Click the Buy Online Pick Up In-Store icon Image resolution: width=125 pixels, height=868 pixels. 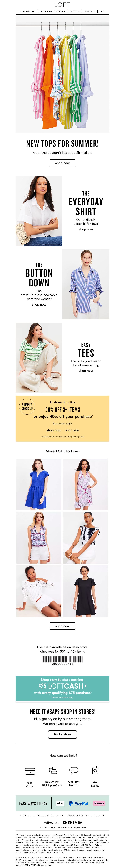coord(52,770)
